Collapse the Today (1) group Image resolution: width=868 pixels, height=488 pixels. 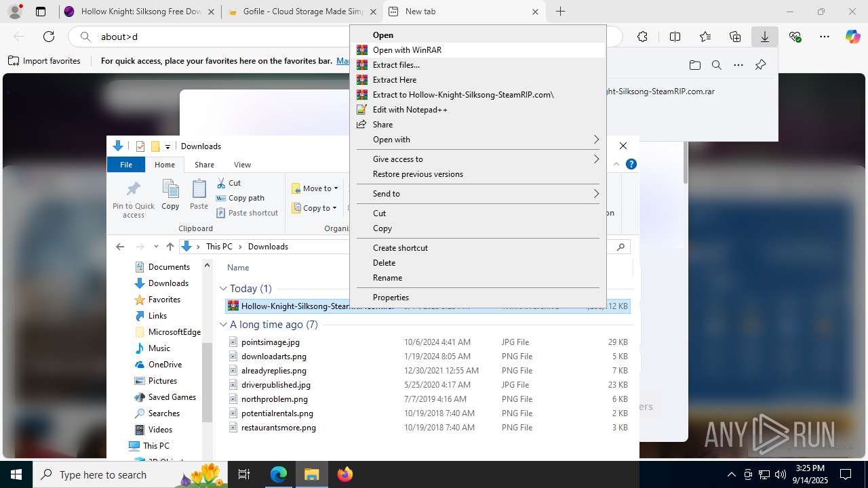[x=223, y=289]
